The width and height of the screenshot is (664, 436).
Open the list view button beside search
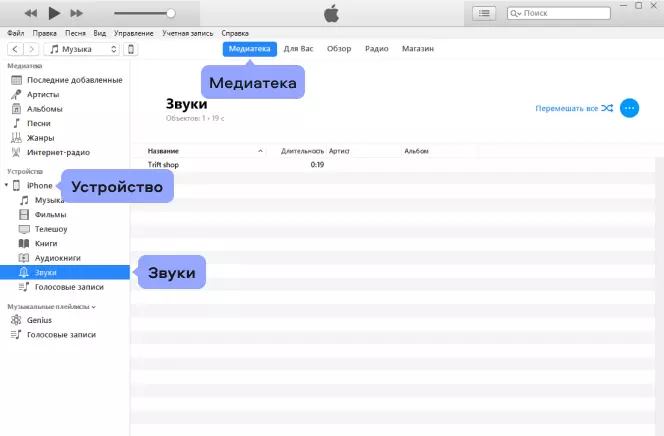(484, 13)
